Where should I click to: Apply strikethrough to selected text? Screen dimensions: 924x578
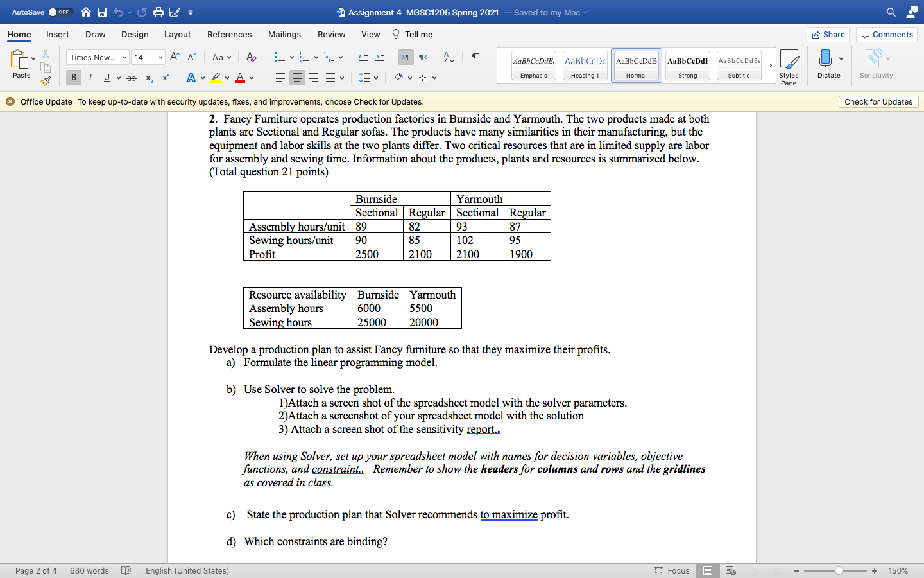(131, 77)
